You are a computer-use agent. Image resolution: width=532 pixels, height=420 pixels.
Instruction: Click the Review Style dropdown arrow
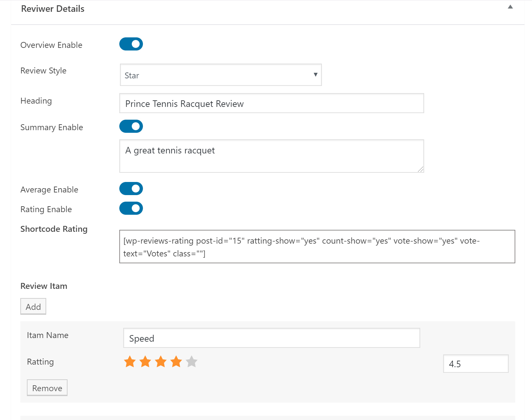[x=315, y=75]
